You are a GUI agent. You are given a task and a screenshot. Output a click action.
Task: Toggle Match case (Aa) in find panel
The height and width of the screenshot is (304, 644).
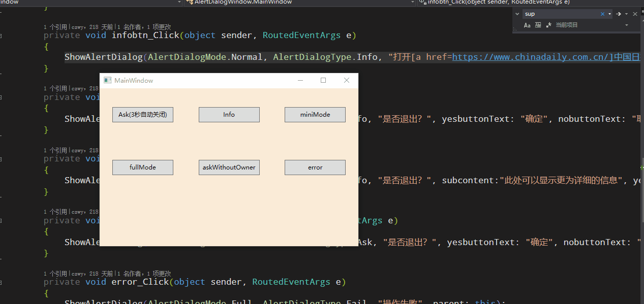click(x=527, y=25)
